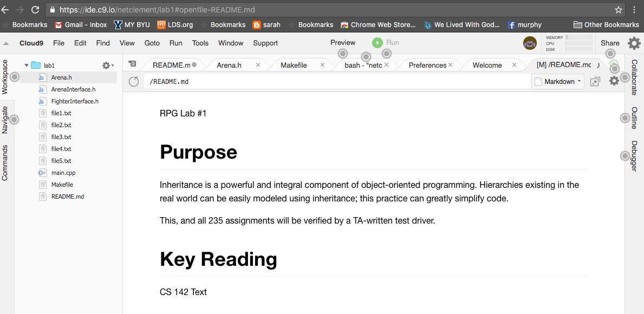Pop out preview into new window
Screen dimensions: 644x314
tap(594, 82)
